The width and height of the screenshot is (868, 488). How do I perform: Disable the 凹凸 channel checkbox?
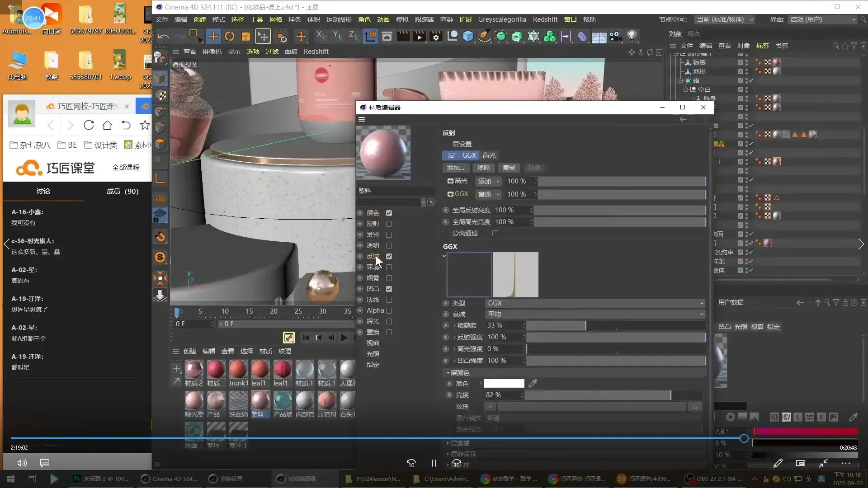coord(389,289)
